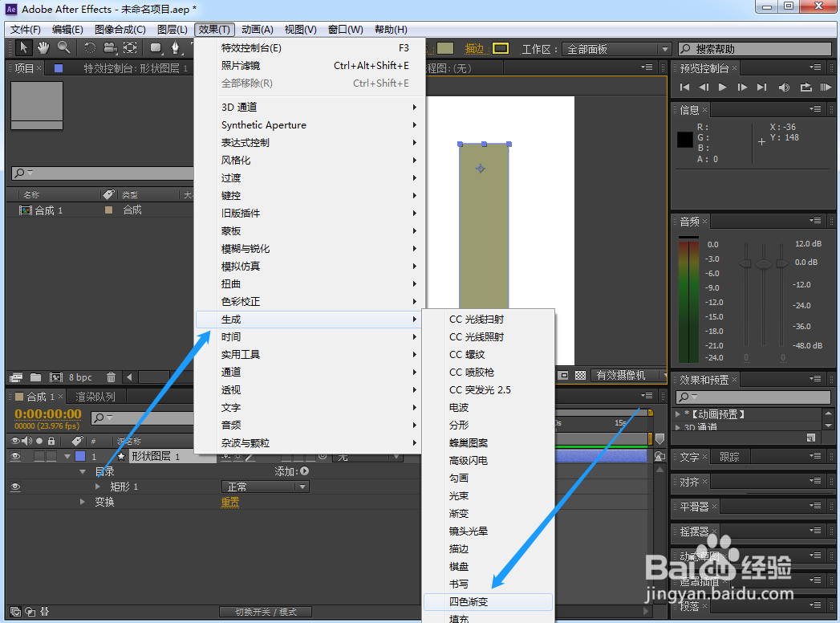Click the effects and presets search field
Viewport: 840px width, 623px height.
tap(753, 397)
